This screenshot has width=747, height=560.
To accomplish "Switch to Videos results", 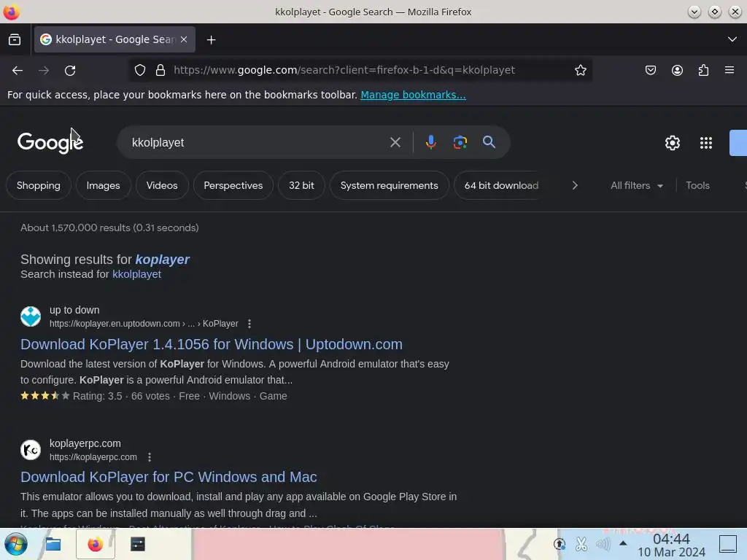I will (162, 186).
